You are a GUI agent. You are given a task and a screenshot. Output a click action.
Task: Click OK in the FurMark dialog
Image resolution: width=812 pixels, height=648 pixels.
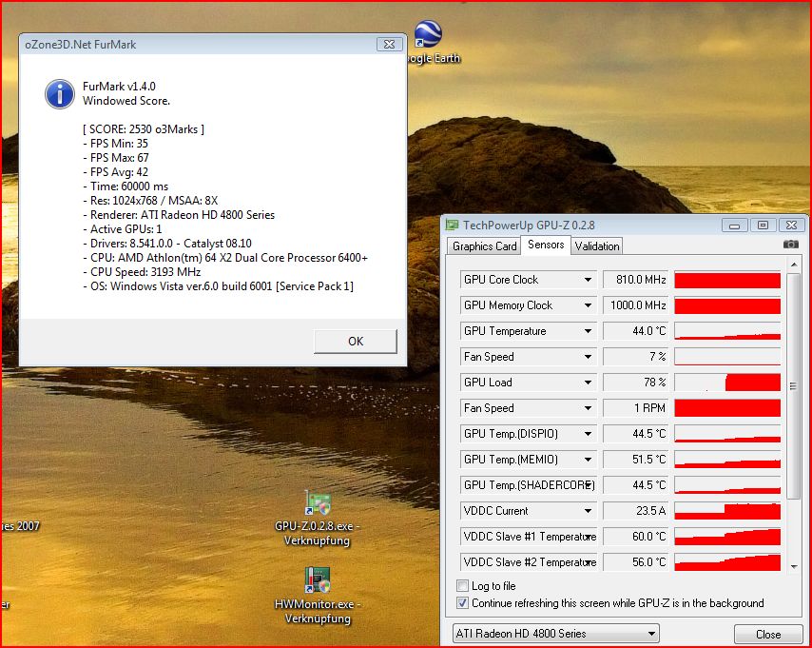click(356, 341)
